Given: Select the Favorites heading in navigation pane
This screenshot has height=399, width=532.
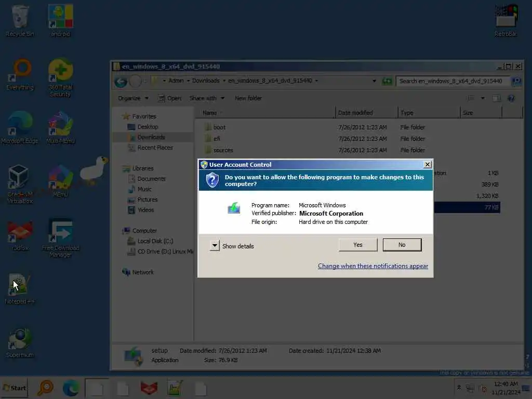Looking at the screenshot, I should point(144,116).
